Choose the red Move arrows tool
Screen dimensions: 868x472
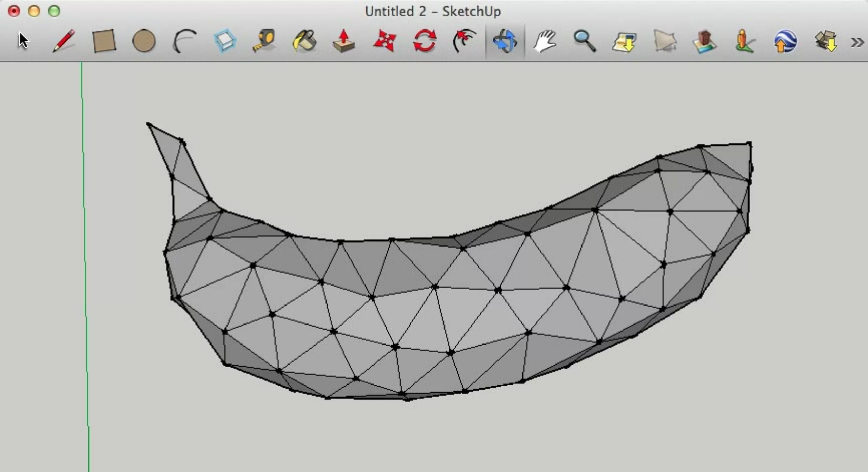point(384,41)
